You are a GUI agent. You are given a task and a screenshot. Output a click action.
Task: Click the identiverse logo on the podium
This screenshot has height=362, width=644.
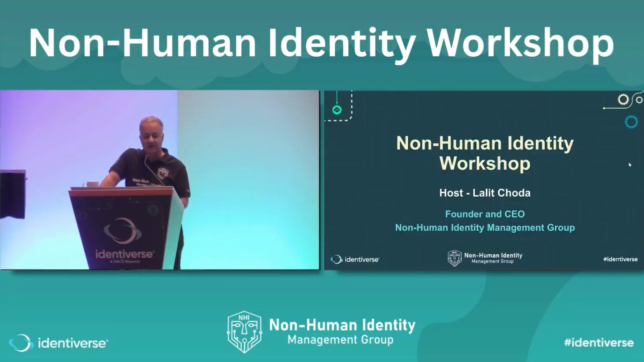(124, 241)
